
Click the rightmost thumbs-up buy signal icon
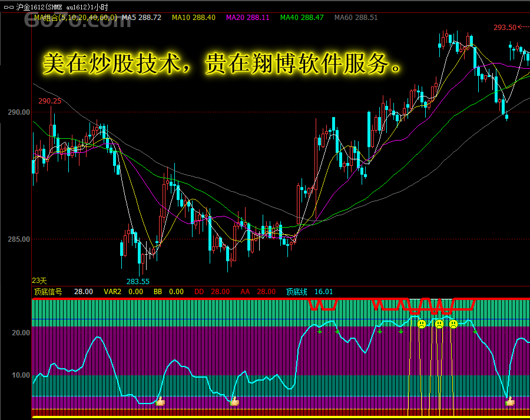[510, 401]
